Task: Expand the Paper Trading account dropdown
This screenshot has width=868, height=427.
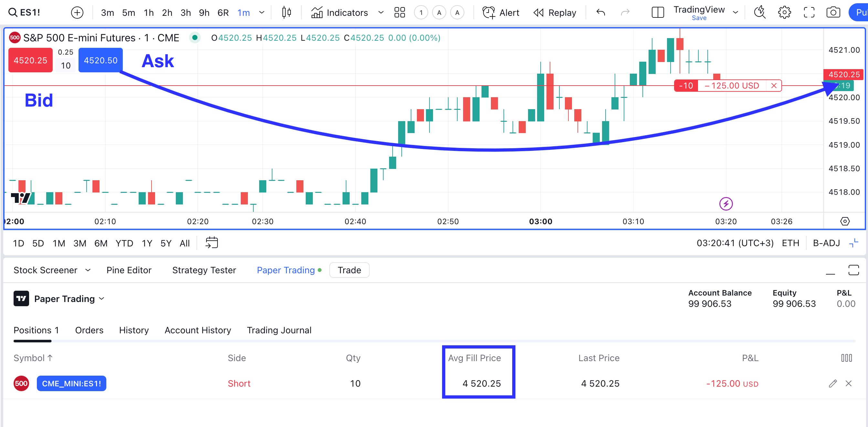Action: pos(102,299)
